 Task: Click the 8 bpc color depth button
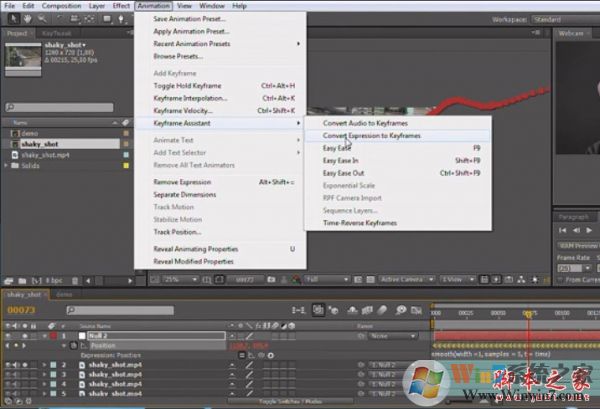54,280
